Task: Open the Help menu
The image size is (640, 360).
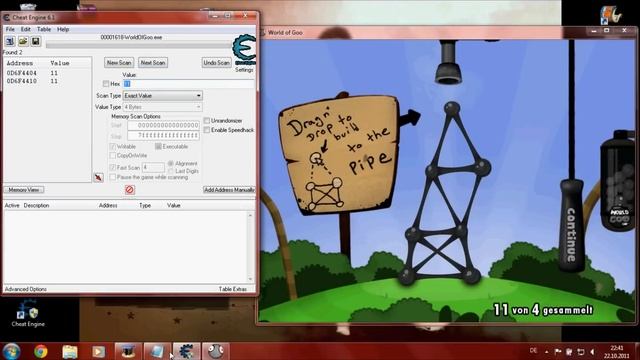Action: point(63,29)
